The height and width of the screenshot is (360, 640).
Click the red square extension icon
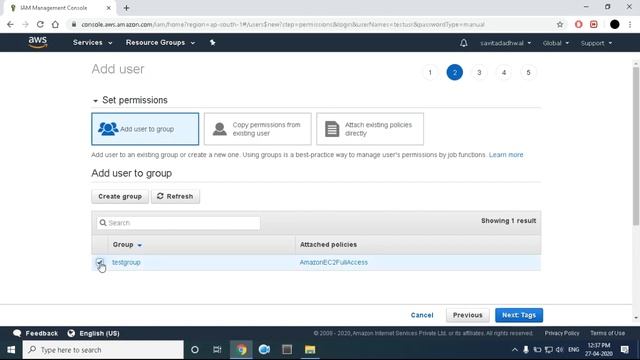click(x=594, y=24)
